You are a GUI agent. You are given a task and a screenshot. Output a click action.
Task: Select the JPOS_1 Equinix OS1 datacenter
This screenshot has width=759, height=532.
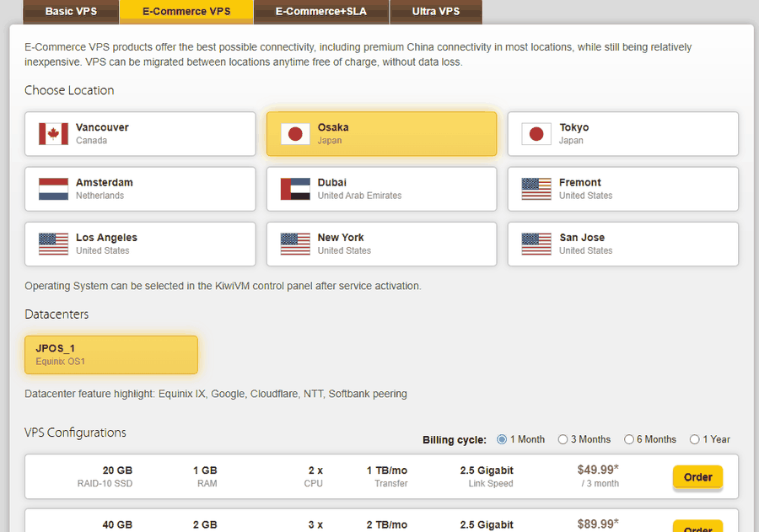[x=111, y=355]
